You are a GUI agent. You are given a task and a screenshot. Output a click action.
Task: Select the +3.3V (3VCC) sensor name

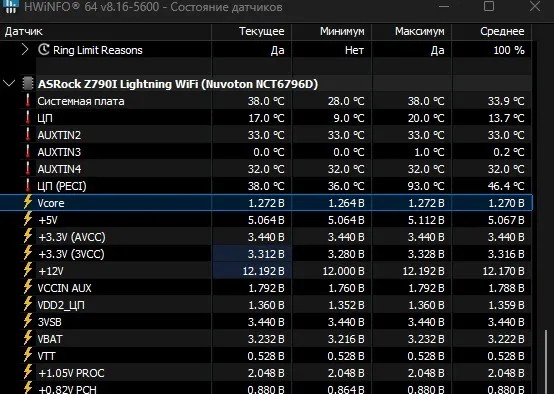[71, 254]
